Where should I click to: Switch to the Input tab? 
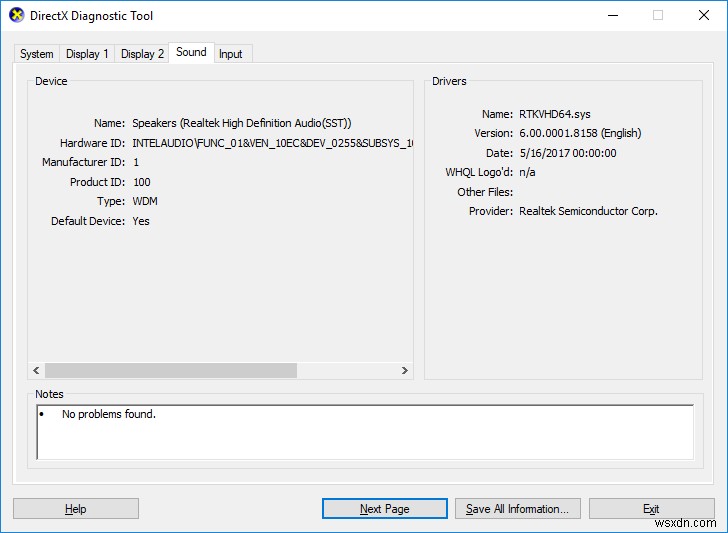point(231,54)
